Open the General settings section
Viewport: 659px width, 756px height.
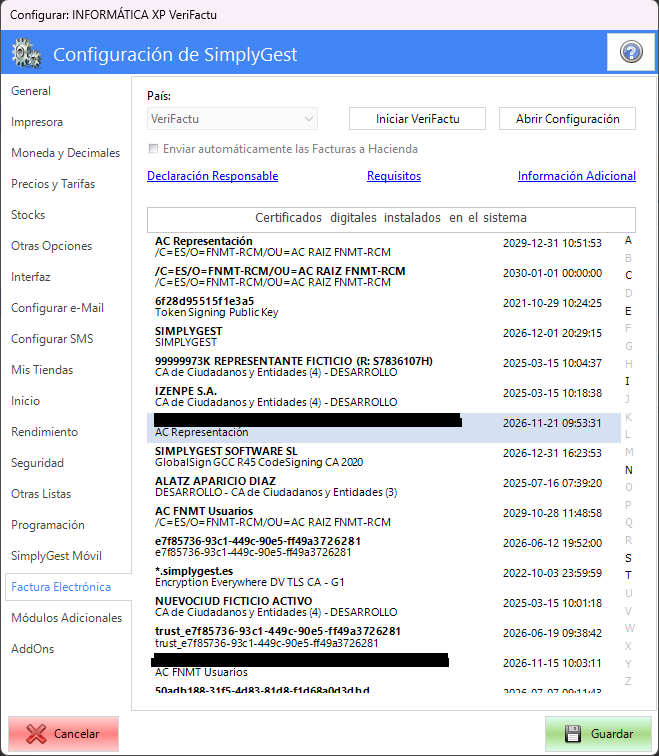coord(31,91)
